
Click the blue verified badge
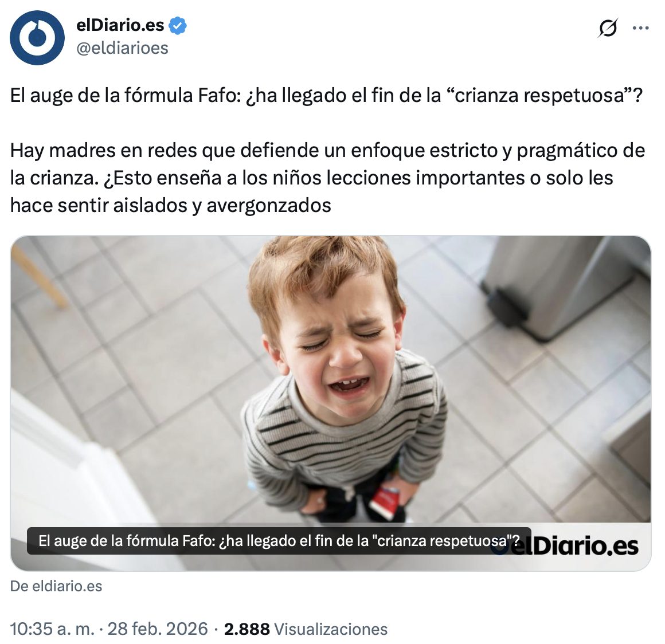(178, 26)
